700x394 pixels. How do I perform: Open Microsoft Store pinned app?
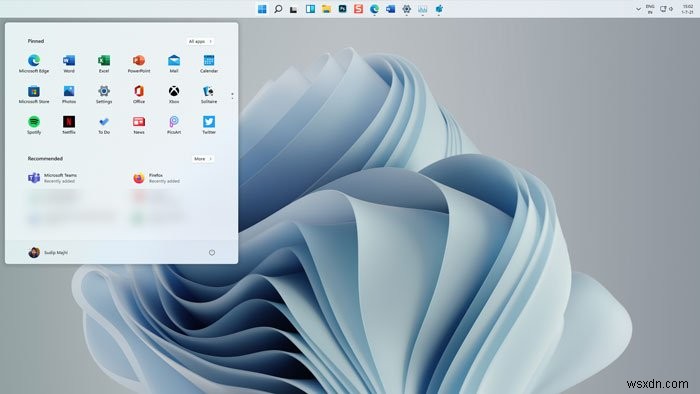pyautogui.click(x=34, y=94)
